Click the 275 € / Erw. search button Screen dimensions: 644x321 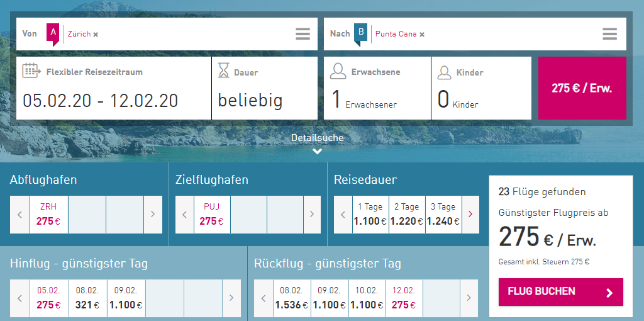pyautogui.click(x=582, y=88)
